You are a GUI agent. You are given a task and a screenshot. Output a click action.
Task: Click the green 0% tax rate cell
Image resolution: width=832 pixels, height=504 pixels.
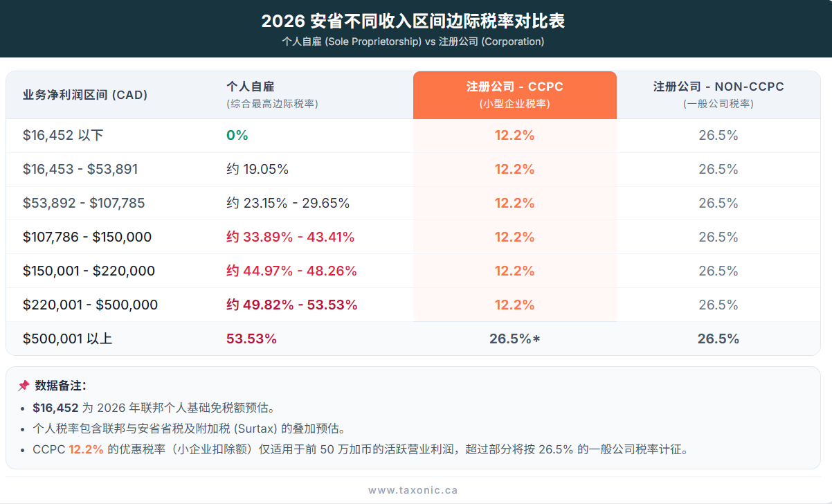(x=237, y=136)
